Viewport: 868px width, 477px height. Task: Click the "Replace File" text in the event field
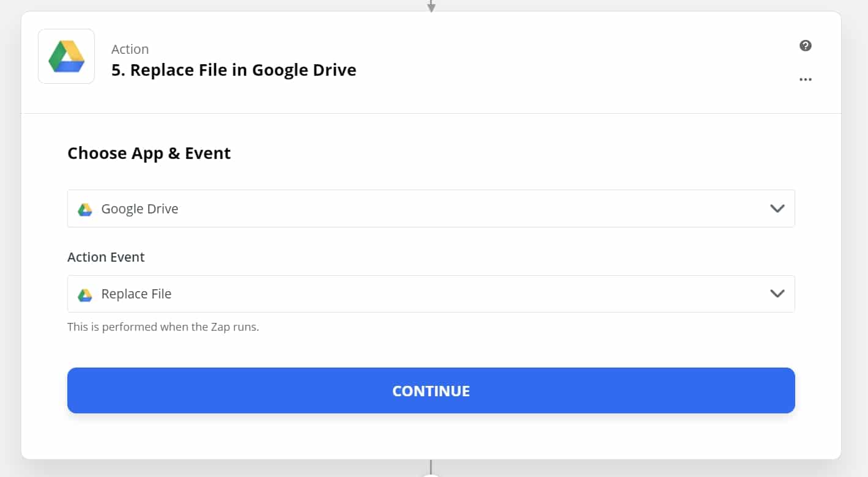136,294
